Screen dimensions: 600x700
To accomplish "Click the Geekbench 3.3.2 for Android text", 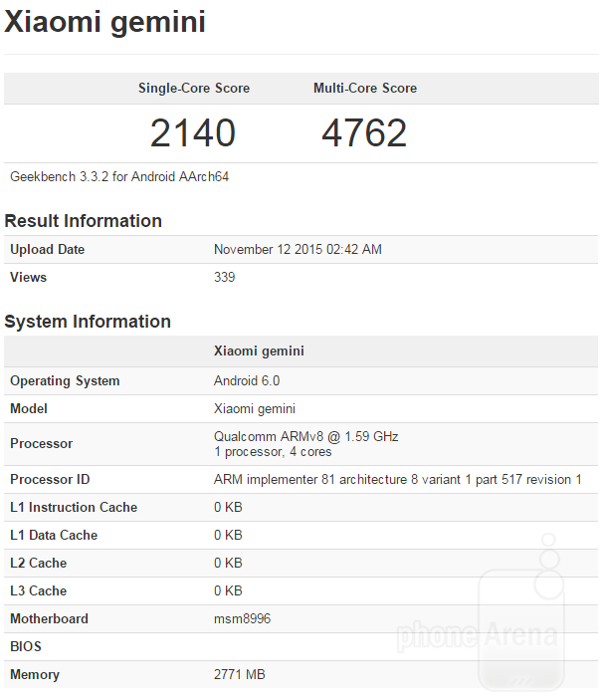I will click(120, 177).
